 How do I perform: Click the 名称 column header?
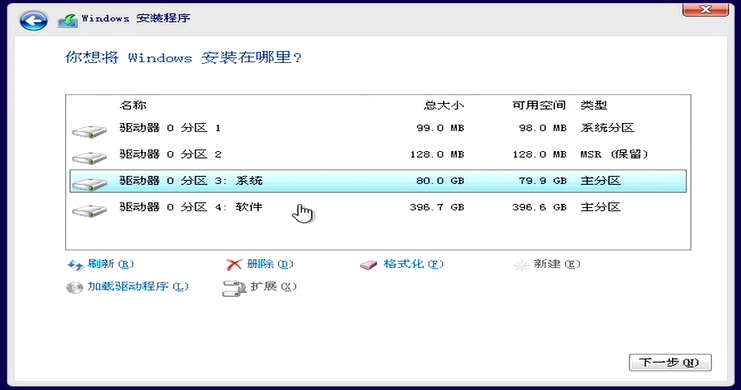(x=133, y=105)
